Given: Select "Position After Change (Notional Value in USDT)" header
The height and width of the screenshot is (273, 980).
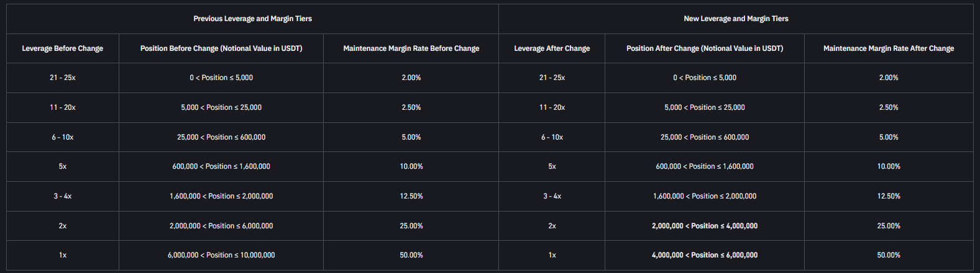Looking at the screenshot, I should coord(705,48).
